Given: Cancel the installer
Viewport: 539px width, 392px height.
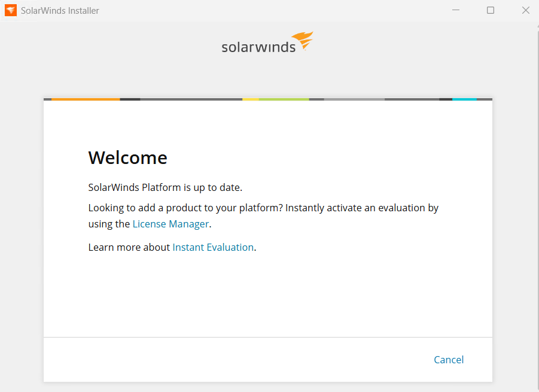Looking at the screenshot, I should click(x=449, y=360).
